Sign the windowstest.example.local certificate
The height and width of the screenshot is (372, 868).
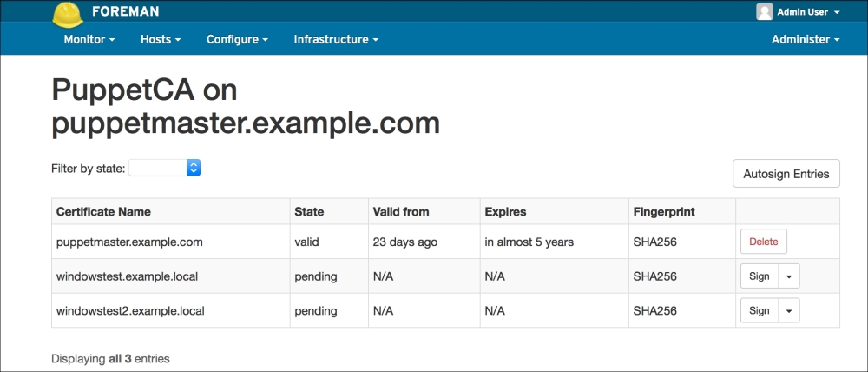759,276
